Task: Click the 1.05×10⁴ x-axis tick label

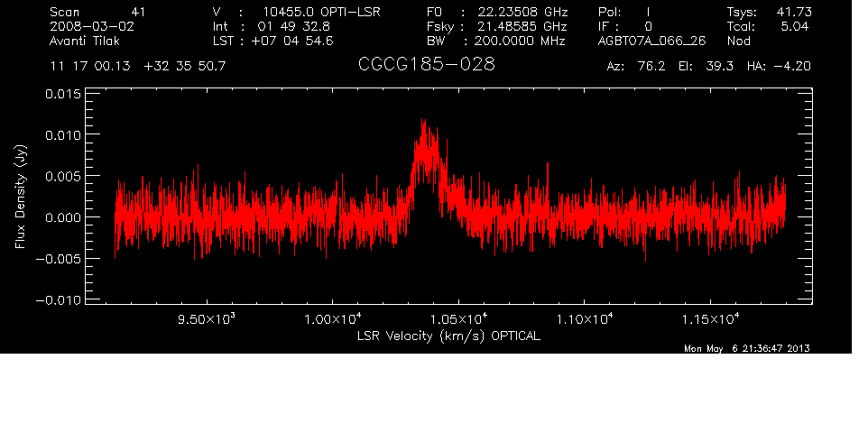Action: tap(458, 318)
